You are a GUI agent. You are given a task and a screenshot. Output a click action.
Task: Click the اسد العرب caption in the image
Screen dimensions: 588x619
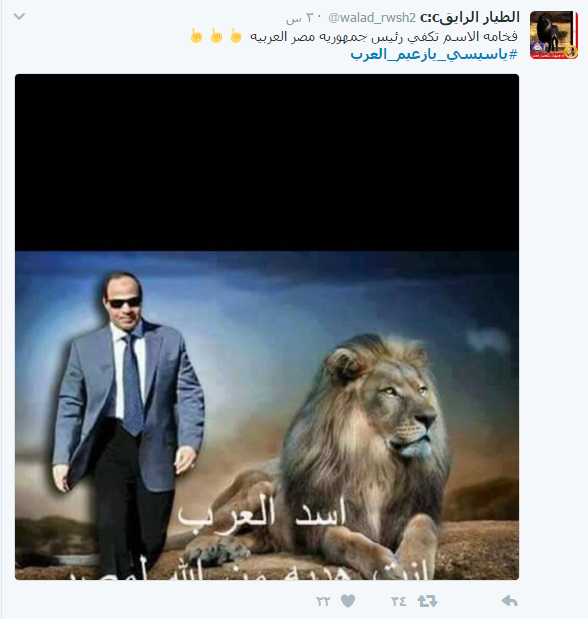(x=262, y=514)
